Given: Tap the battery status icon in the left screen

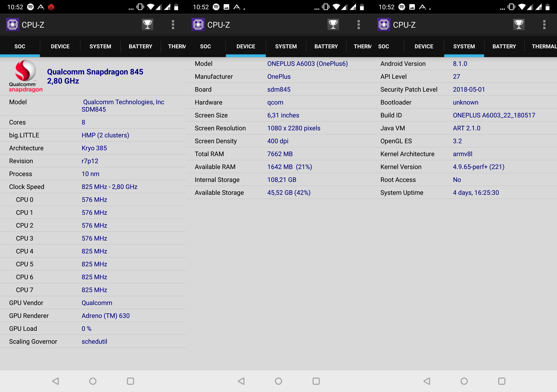Looking at the screenshot, I should click(176, 7).
